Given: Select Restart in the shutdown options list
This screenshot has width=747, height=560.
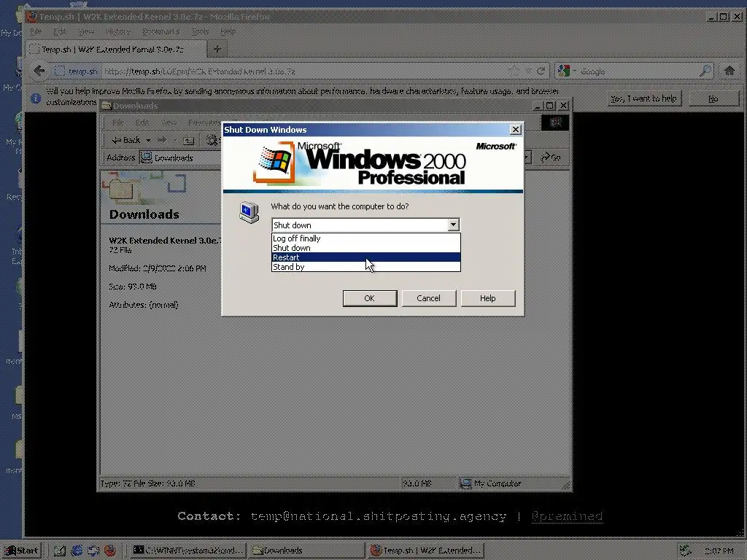Looking at the screenshot, I should pyautogui.click(x=366, y=257).
